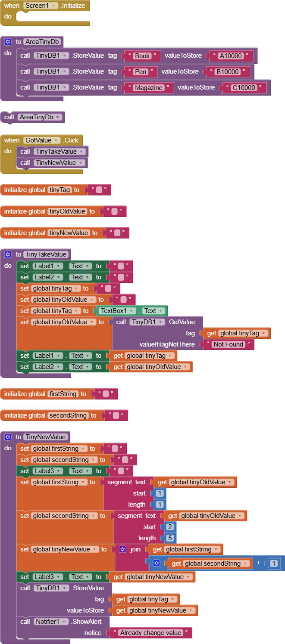The image size is (285, 644).
Task: Edit the "Magazine" tag text value
Action: 148,88
